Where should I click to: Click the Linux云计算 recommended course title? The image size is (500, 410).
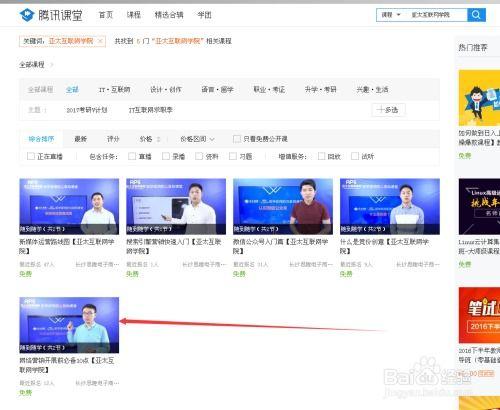(479, 246)
